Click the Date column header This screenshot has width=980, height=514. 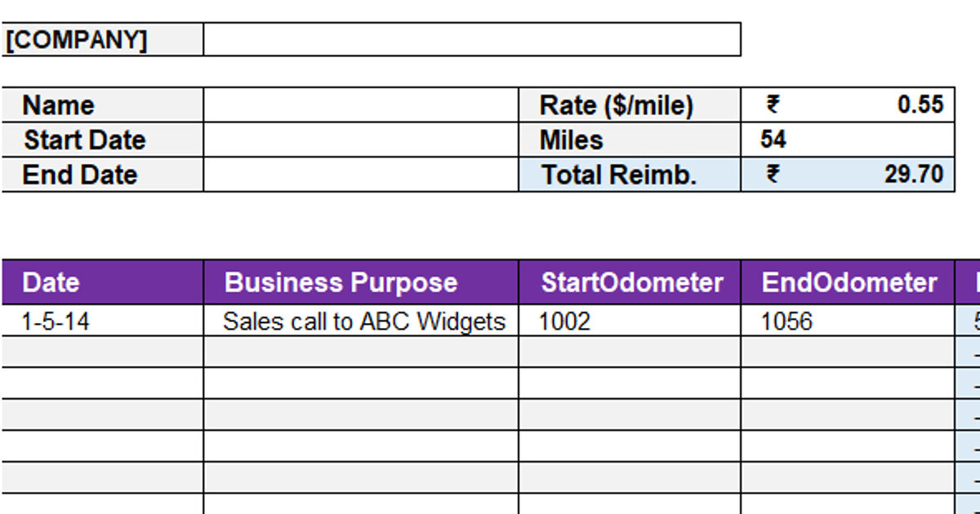pos(103,282)
